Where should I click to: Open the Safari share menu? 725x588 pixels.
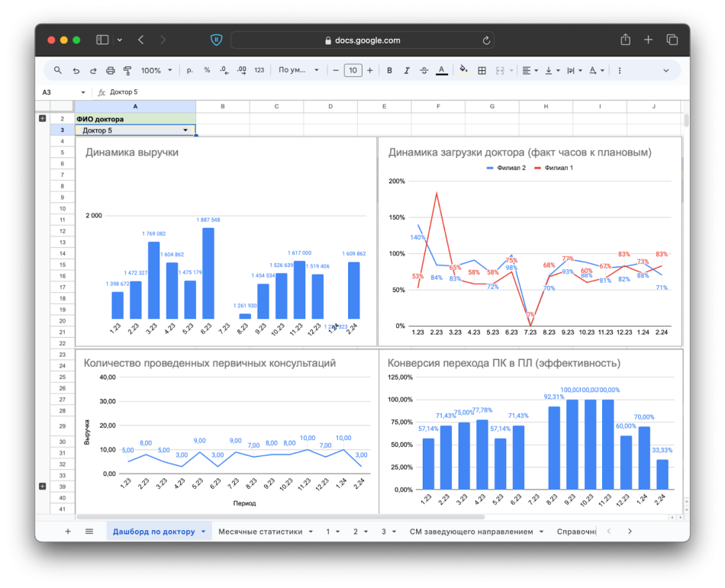[625, 40]
